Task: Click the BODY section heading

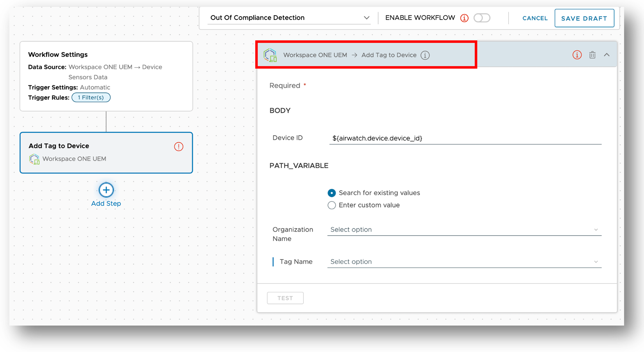Action: coord(280,111)
